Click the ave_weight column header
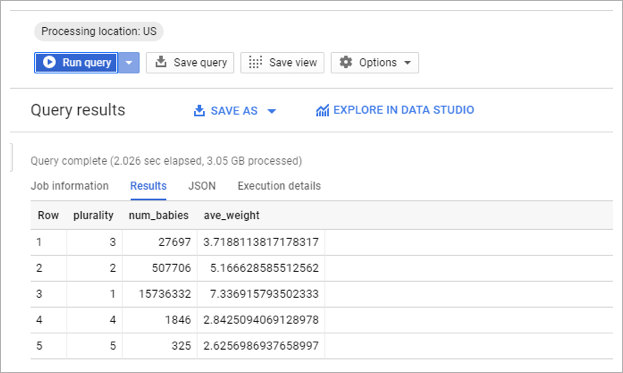Viewport: 623px width, 373px height. click(x=232, y=215)
